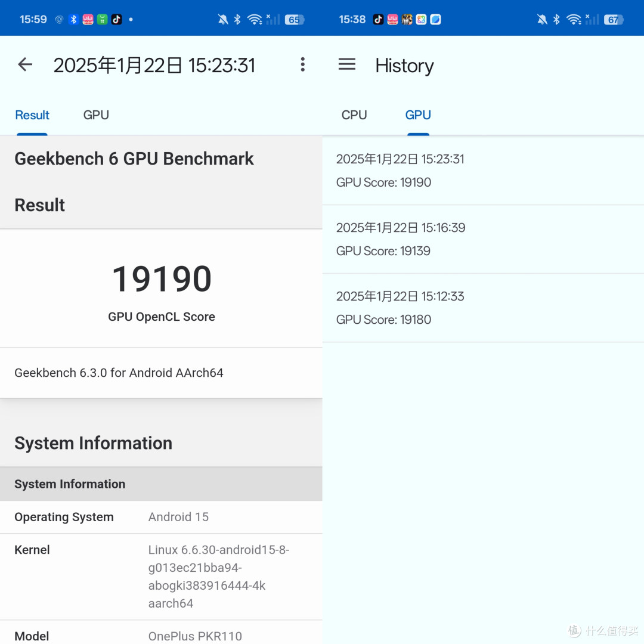Tap the Wi-Fi indicator in the 15:38 bar
This screenshot has height=644, width=644.
(574, 19)
